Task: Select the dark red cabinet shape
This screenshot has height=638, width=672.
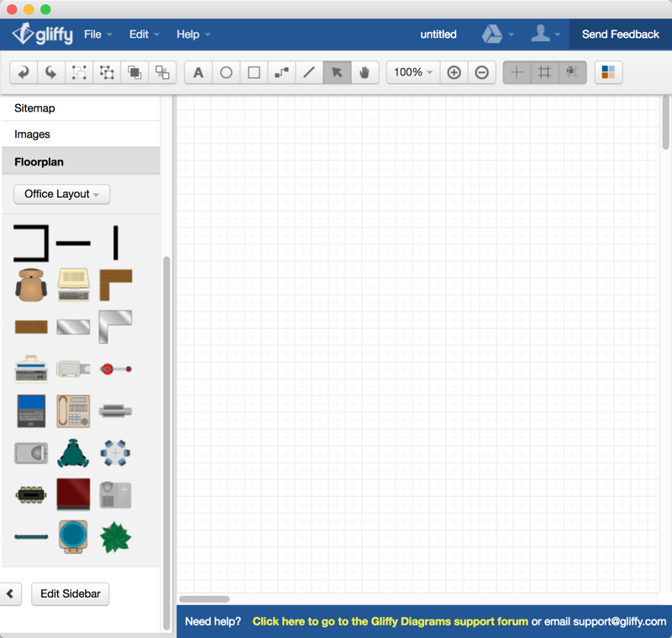Action: click(x=73, y=494)
